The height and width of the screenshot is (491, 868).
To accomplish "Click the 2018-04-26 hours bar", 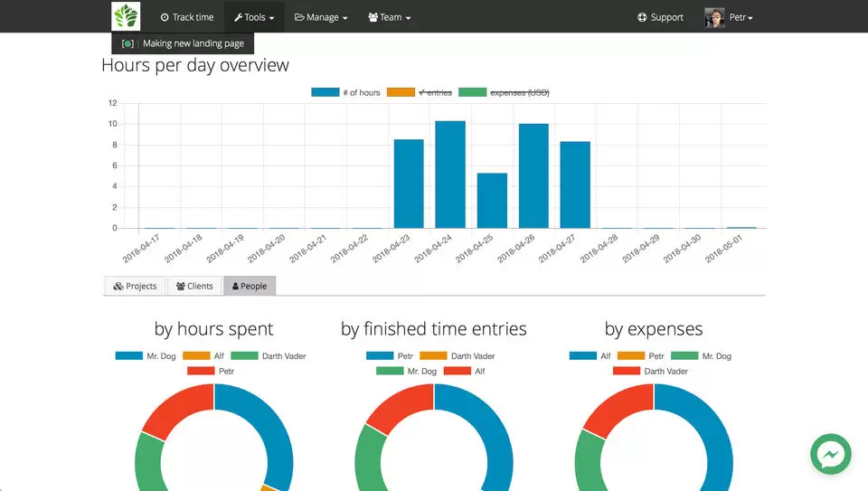I will coord(533,176).
